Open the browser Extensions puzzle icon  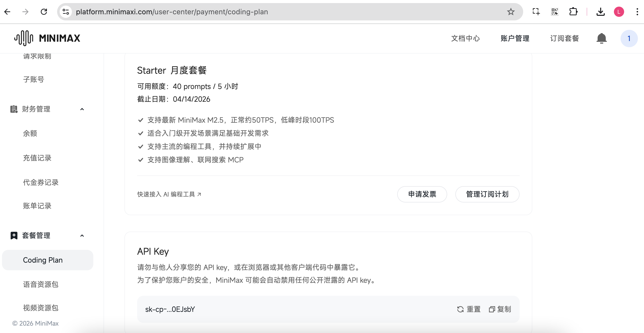(x=574, y=12)
